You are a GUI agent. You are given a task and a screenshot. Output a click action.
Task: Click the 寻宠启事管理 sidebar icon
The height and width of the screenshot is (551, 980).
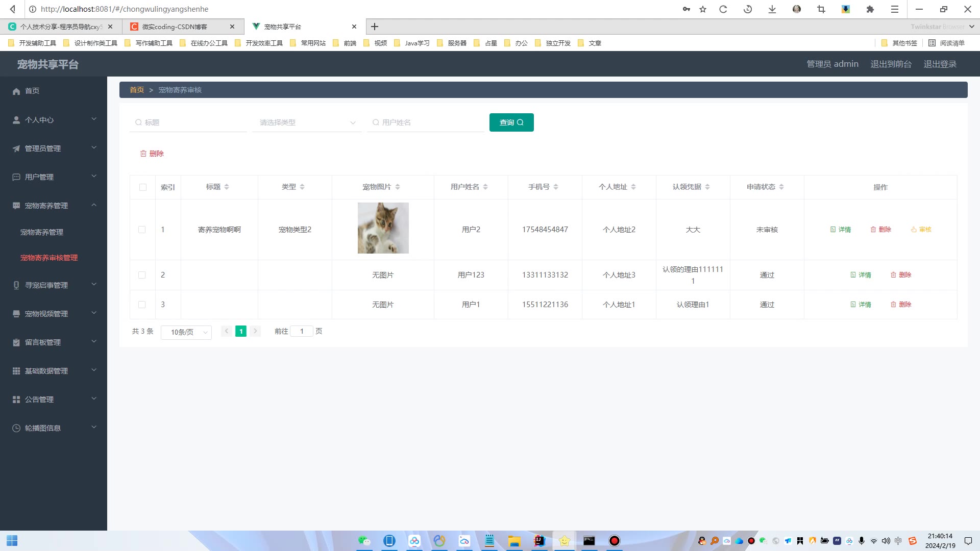pos(16,285)
